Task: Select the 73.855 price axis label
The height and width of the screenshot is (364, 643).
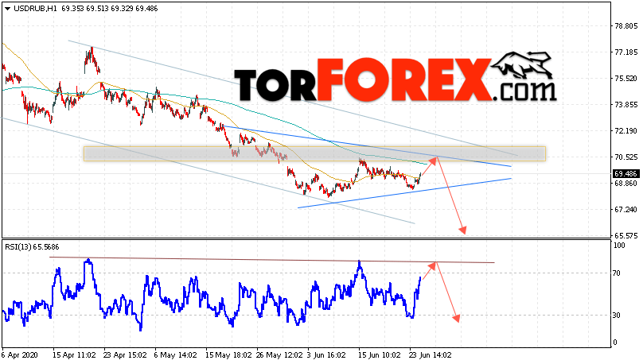Action: pyautogui.click(x=625, y=104)
